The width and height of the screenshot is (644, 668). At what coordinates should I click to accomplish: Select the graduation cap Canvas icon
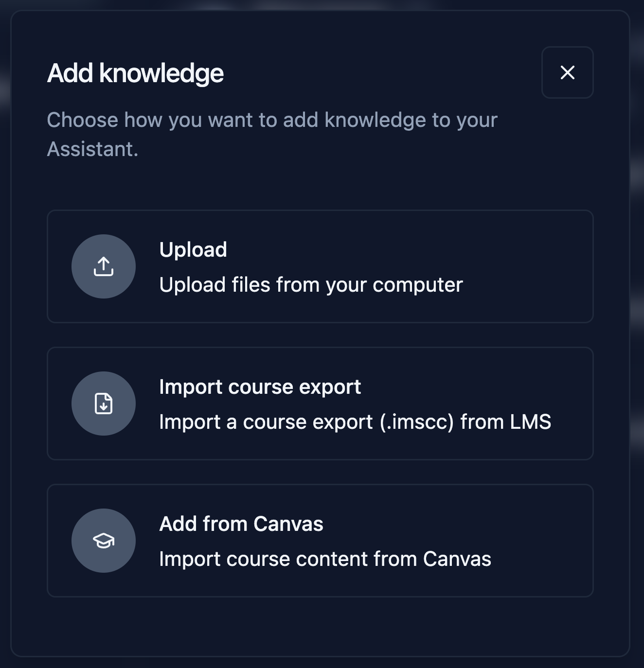(x=103, y=540)
